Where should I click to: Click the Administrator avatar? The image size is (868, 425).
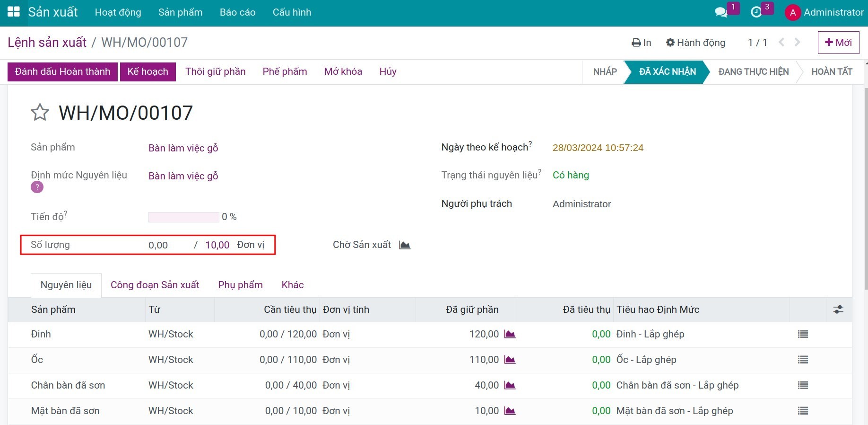coord(792,13)
